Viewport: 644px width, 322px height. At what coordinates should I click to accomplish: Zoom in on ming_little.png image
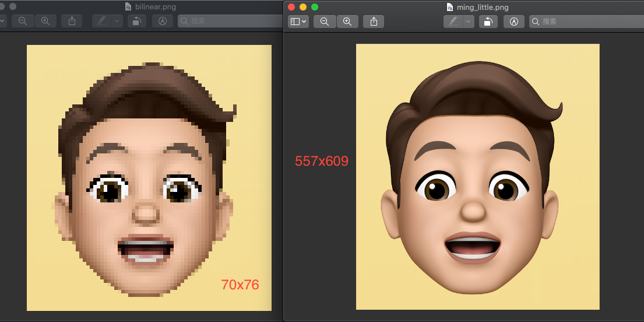pos(347,22)
